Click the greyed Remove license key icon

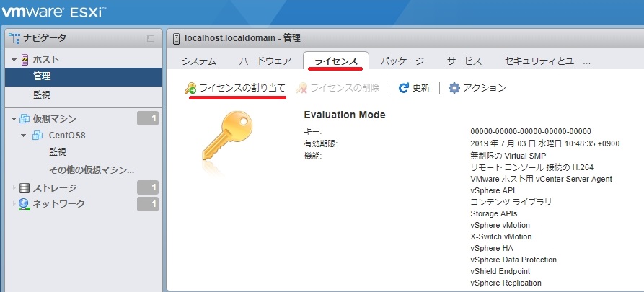(301, 88)
